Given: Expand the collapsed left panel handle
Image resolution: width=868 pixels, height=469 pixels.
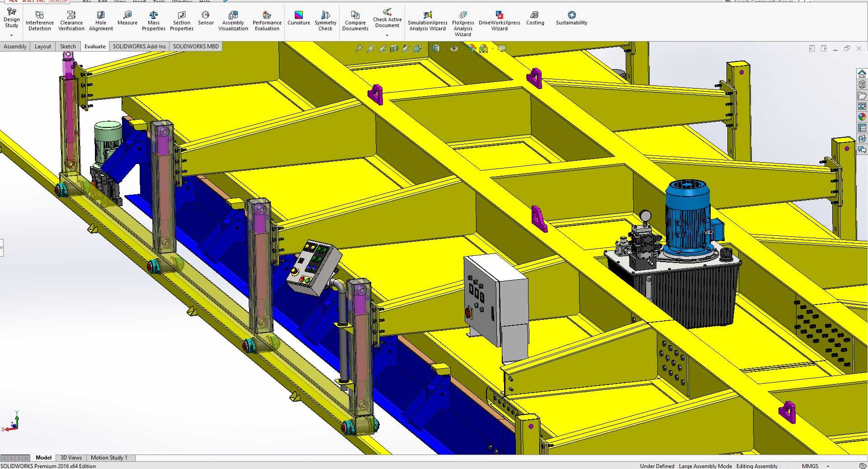Looking at the screenshot, I should [1, 248].
